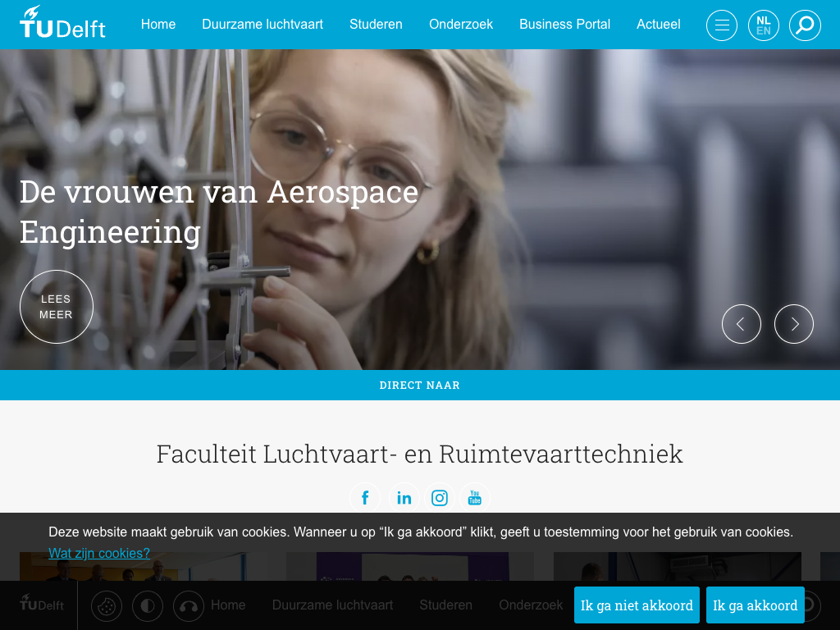Open the search magnifier icon
This screenshot has width=840, height=630.
pos(805,25)
